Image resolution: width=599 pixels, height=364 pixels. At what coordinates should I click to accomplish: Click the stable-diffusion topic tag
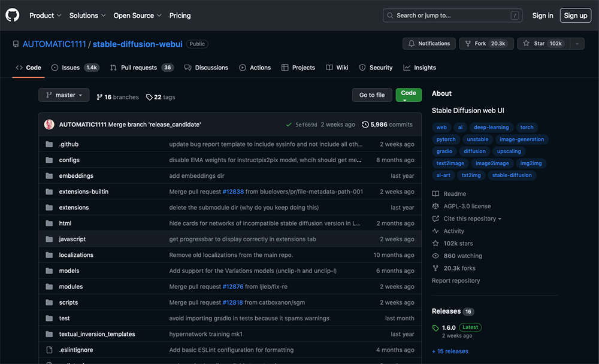[512, 175]
